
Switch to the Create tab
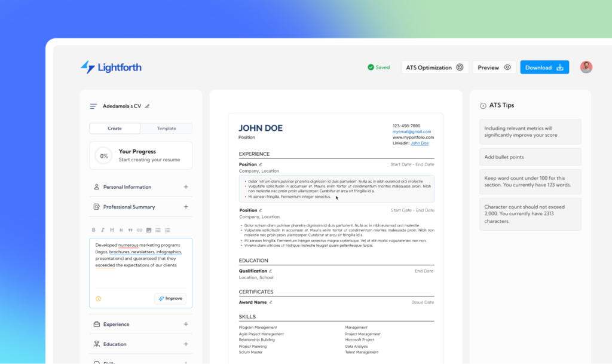point(115,129)
